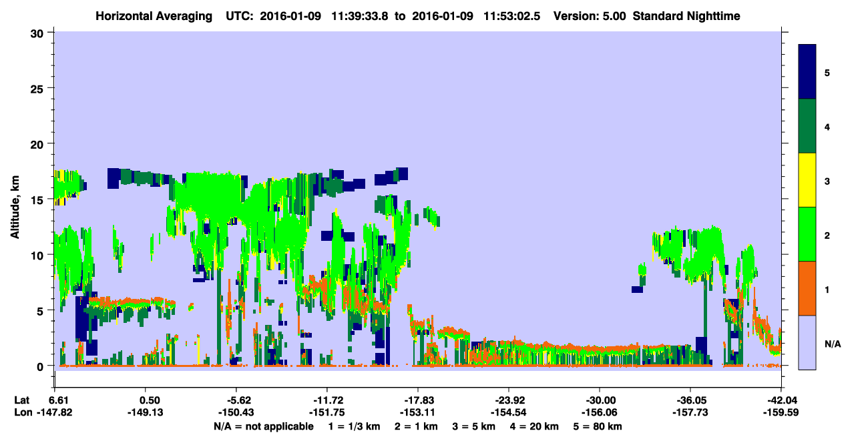Screen dimensions: 868x445
Task: Click legend text '2 = 1 km'
Action: [x=417, y=426]
